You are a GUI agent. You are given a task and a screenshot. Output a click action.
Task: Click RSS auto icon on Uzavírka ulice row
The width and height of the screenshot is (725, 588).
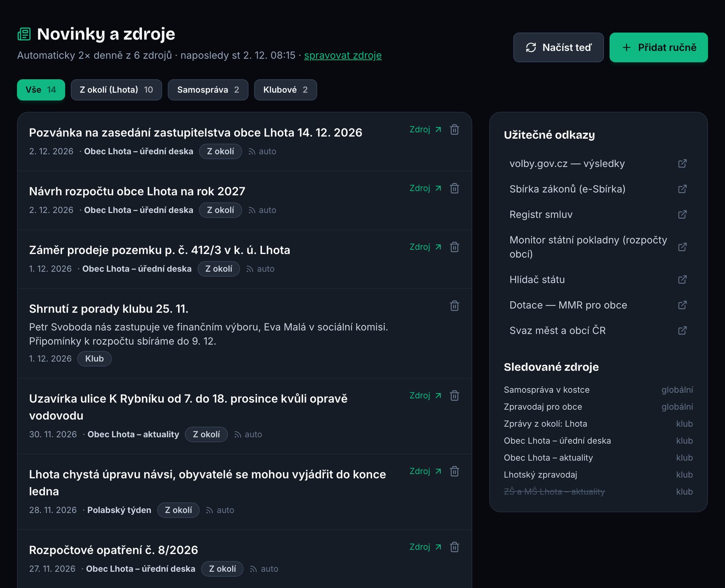[238, 435]
